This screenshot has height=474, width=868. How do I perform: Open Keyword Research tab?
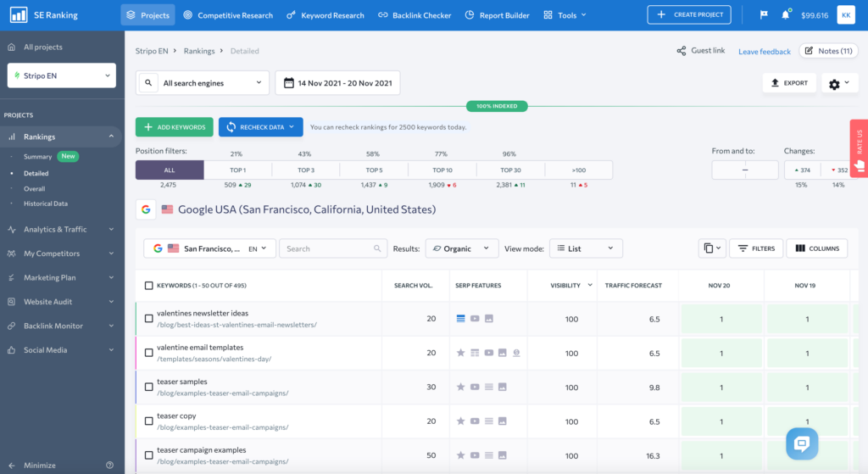tap(325, 15)
